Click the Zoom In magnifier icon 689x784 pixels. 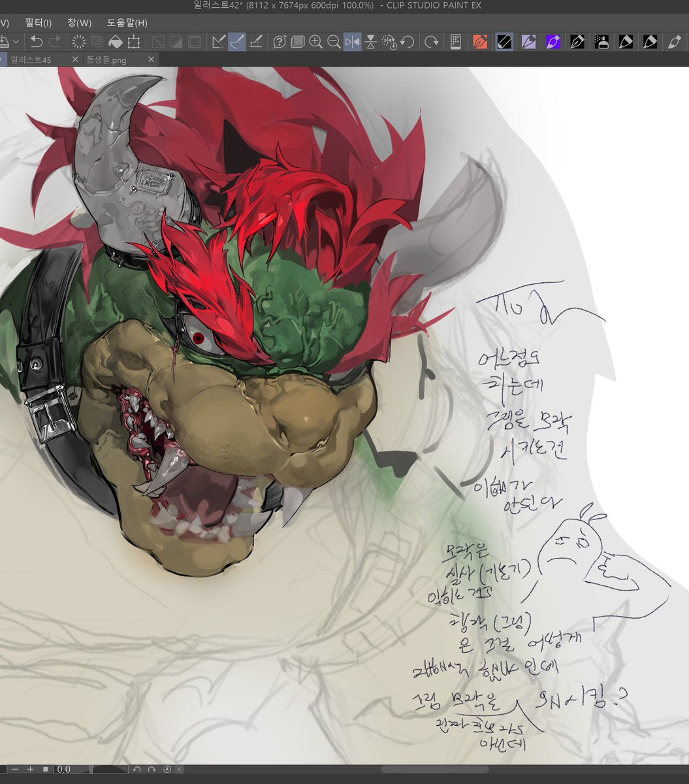point(316,42)
